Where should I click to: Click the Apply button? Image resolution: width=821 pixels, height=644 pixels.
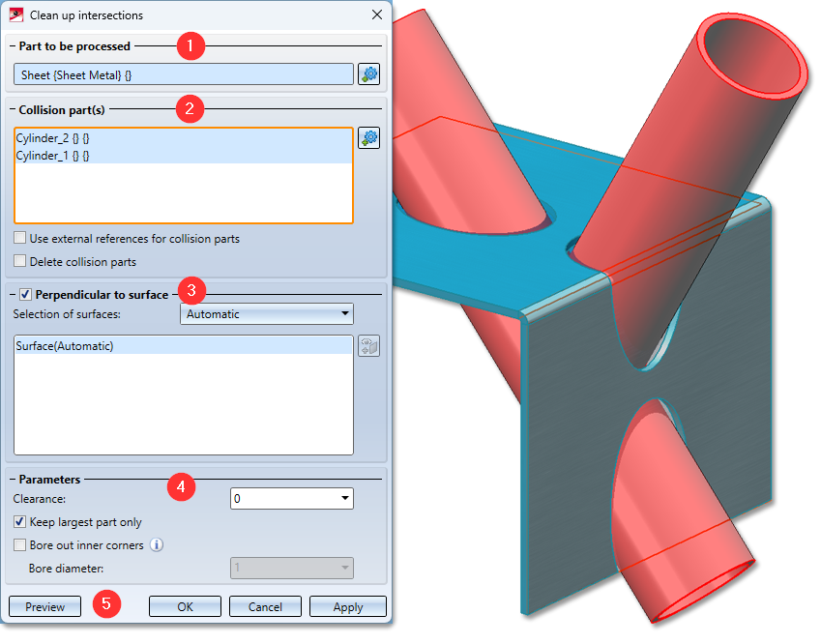(348, 607)
